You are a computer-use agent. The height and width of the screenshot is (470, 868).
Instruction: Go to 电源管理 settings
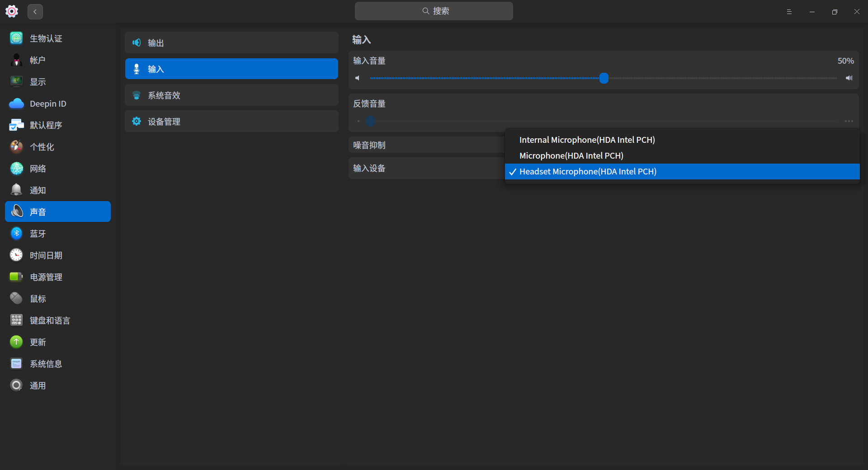pos(58,277)
